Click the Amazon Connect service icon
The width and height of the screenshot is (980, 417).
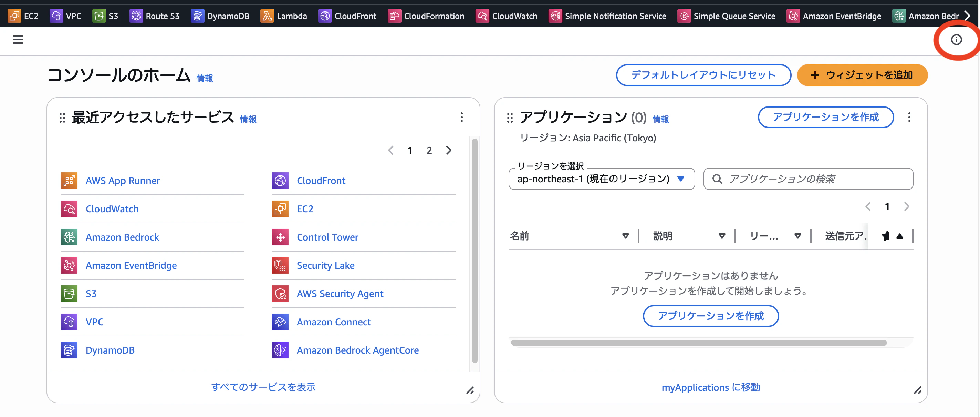tap(280, 322)
